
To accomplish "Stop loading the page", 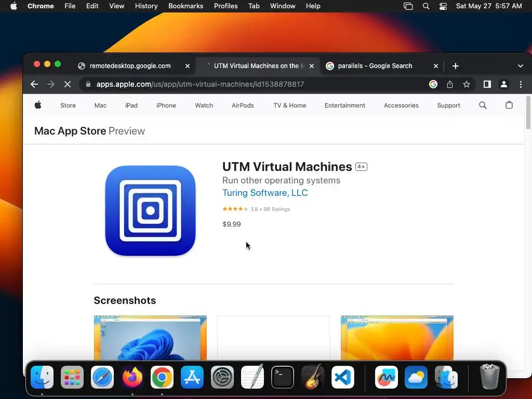I will point(68,84).
